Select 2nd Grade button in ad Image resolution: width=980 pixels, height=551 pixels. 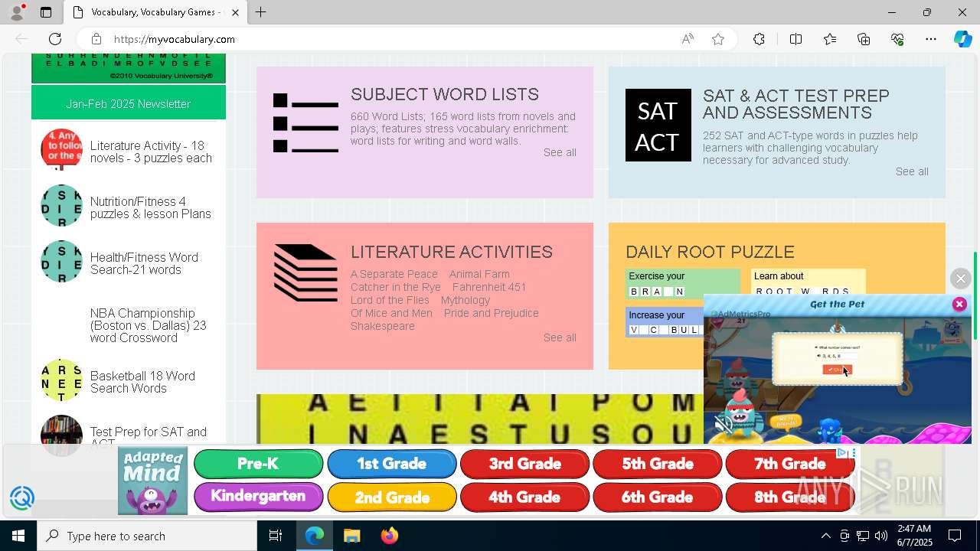point(391,497)
